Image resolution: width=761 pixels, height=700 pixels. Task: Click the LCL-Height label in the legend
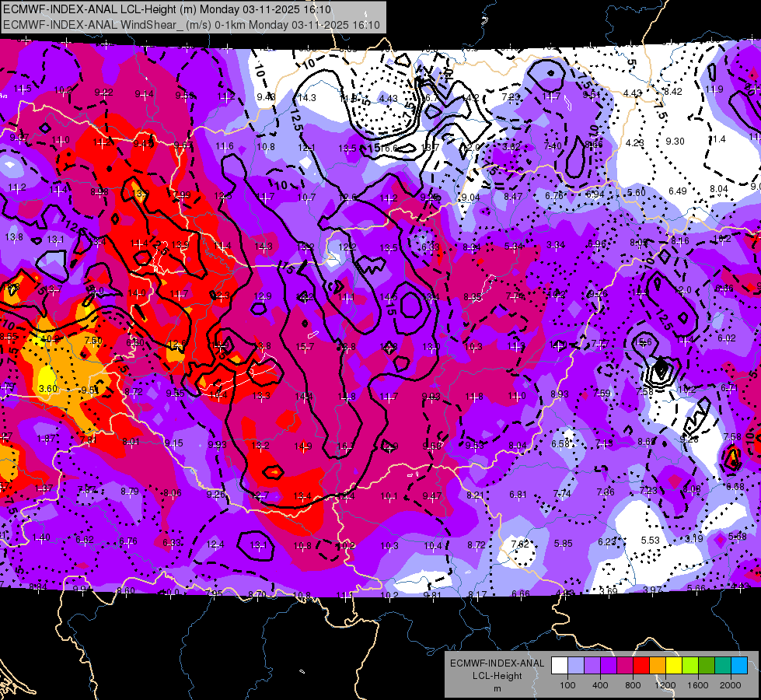pos(497,676)
